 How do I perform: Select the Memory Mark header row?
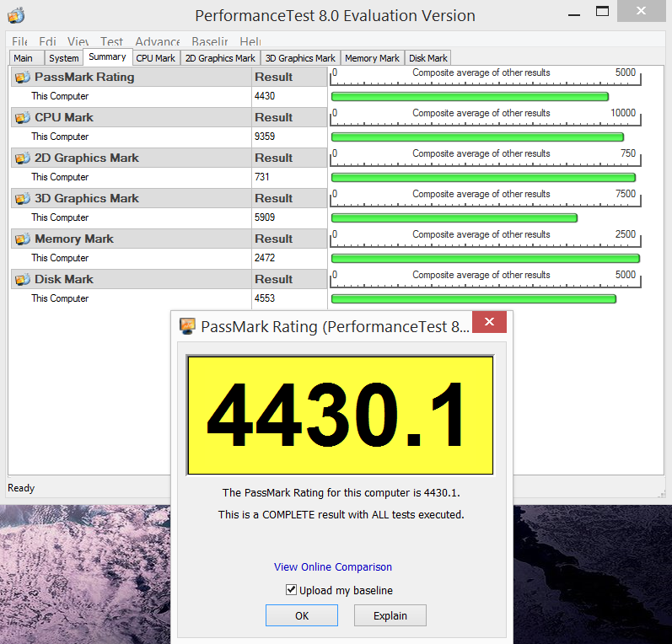coord(169,239)
